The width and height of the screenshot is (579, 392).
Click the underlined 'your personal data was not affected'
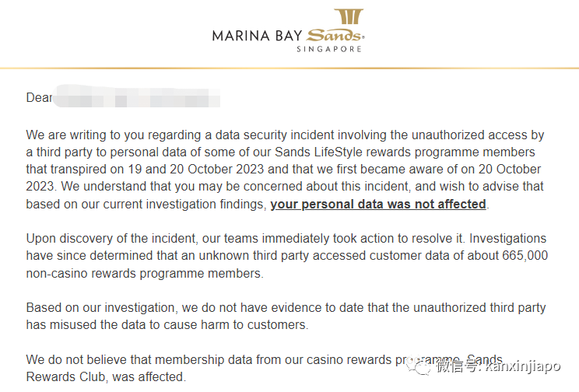(378, 204)
